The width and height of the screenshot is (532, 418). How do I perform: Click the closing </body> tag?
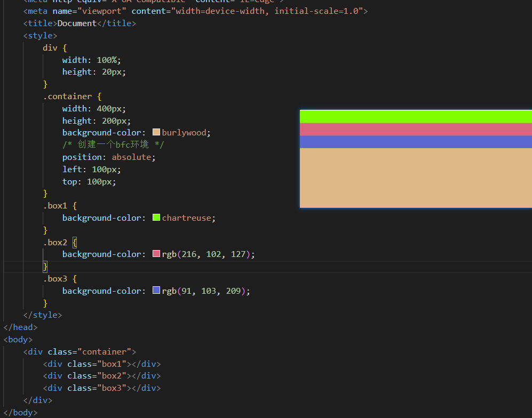coord(20,413)
